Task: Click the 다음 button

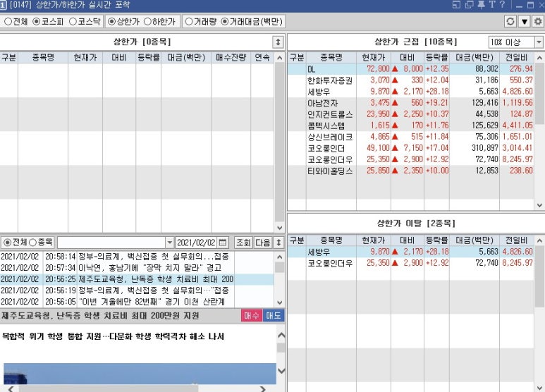Action: (263, 243)
